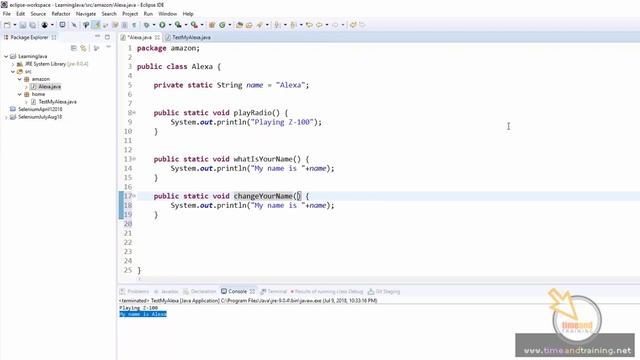This screenshot has height=360, width=640.
Task: Open the New dropdown arrow in toolbar
Action: [x=15, y=25]
